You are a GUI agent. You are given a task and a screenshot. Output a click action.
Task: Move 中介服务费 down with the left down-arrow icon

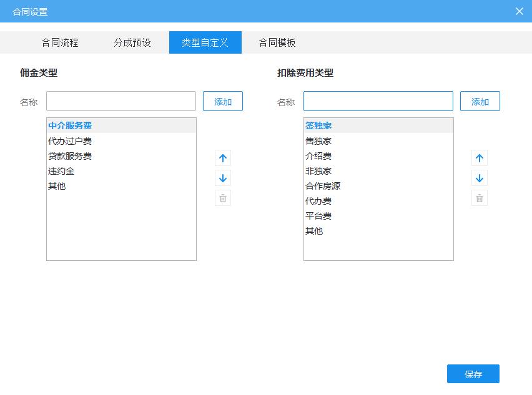[x=223, y=178]
